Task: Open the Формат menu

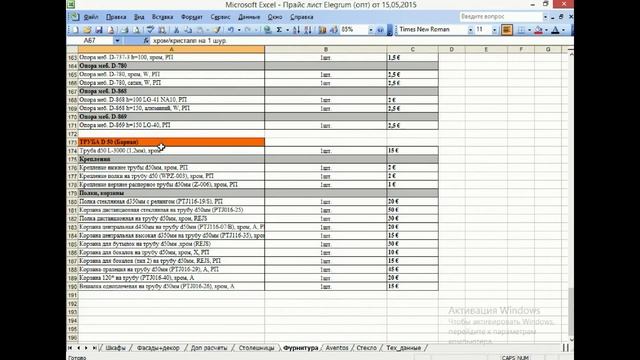Action: click(x=191, y=17)
